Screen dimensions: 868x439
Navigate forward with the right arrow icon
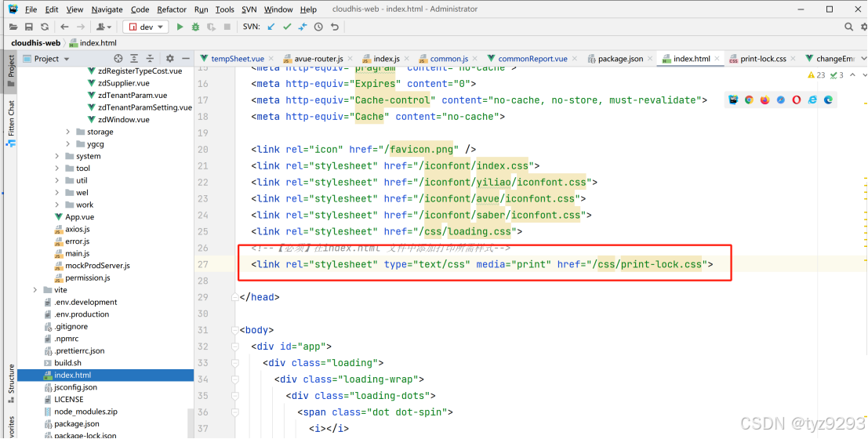coord(81,27)
